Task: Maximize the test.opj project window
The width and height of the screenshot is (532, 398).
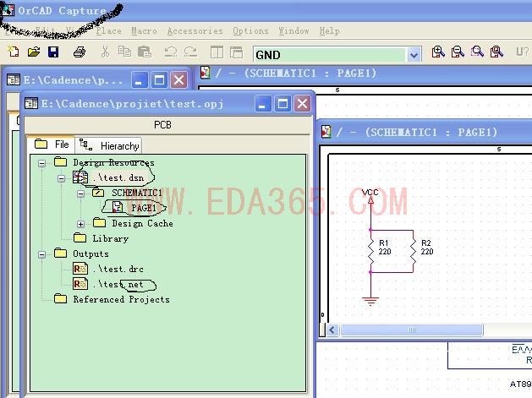Action: tap(282, 103)
